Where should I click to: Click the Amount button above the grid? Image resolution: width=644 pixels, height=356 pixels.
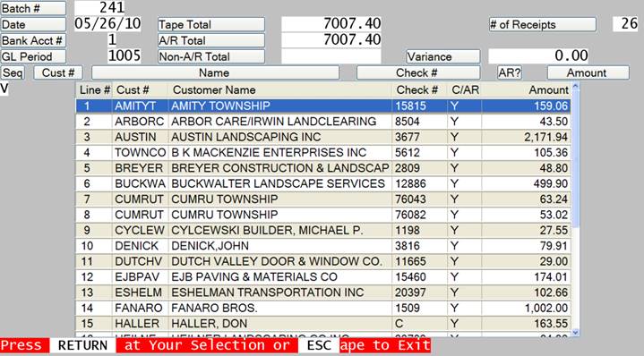pyautogui.click(x=588, y=72)
